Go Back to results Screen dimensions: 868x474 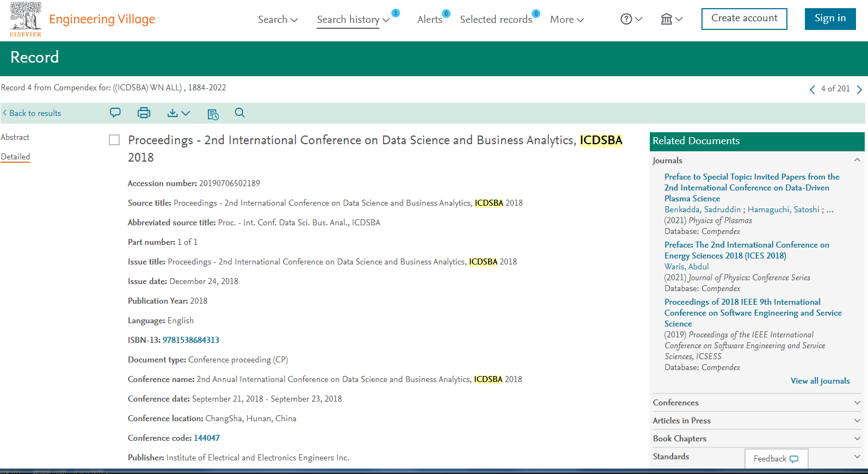32,113
